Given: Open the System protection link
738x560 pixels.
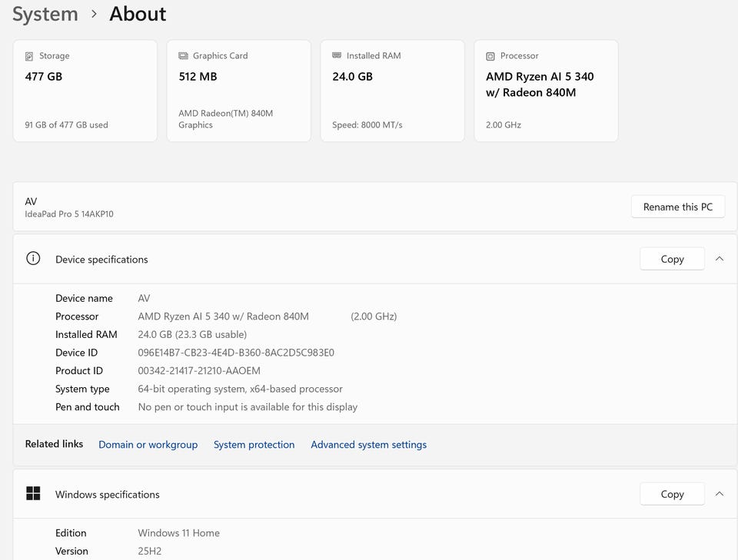Looking at the screenshot, I should point(254,445).
